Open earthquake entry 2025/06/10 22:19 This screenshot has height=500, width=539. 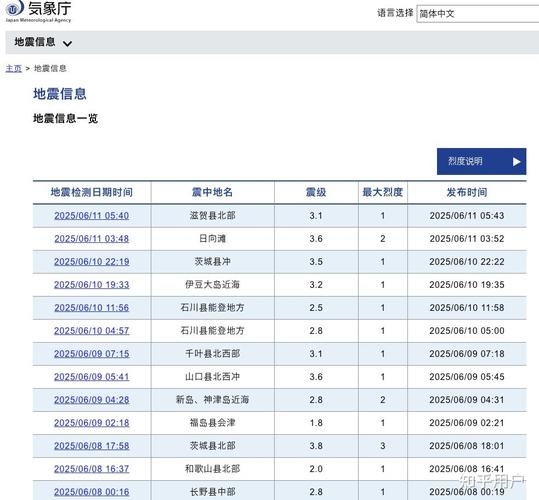[91, 262]
